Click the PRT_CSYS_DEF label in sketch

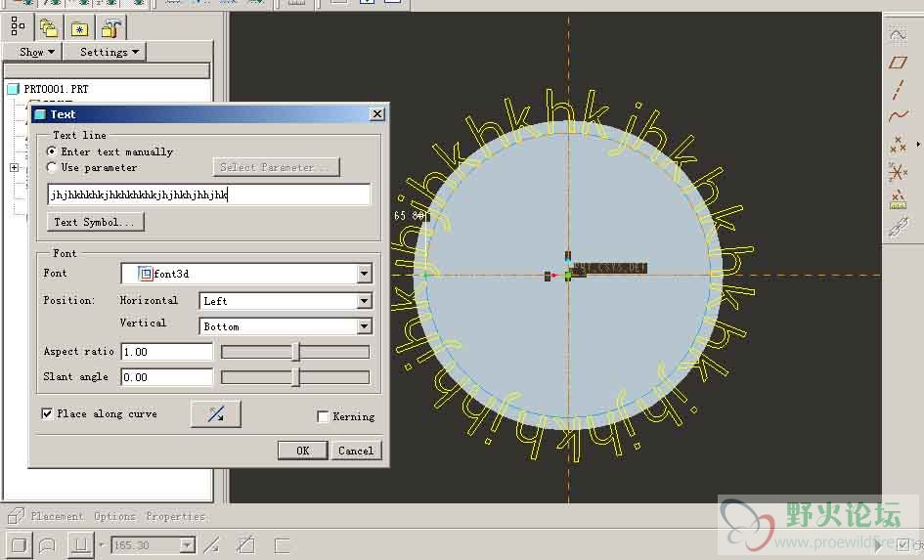[x=609, y=269]
